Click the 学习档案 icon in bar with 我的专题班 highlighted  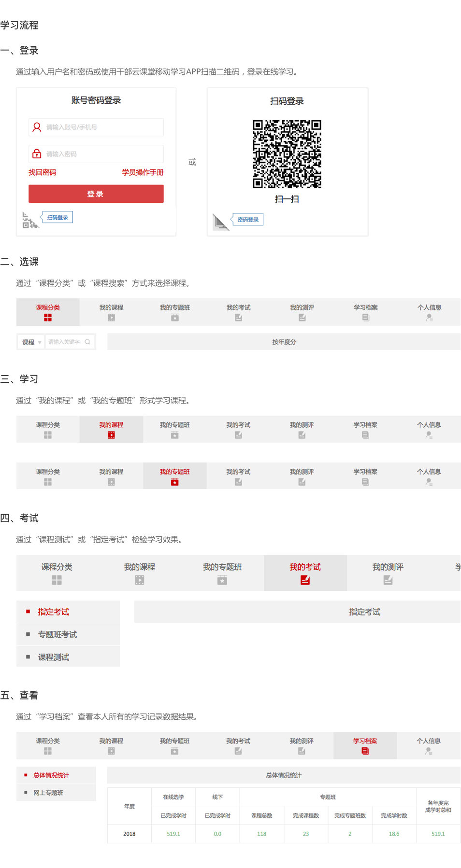[365, 482]
